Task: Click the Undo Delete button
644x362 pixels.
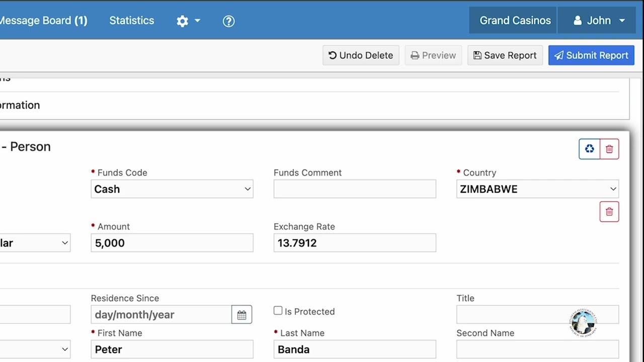Action: pos(361,55)
